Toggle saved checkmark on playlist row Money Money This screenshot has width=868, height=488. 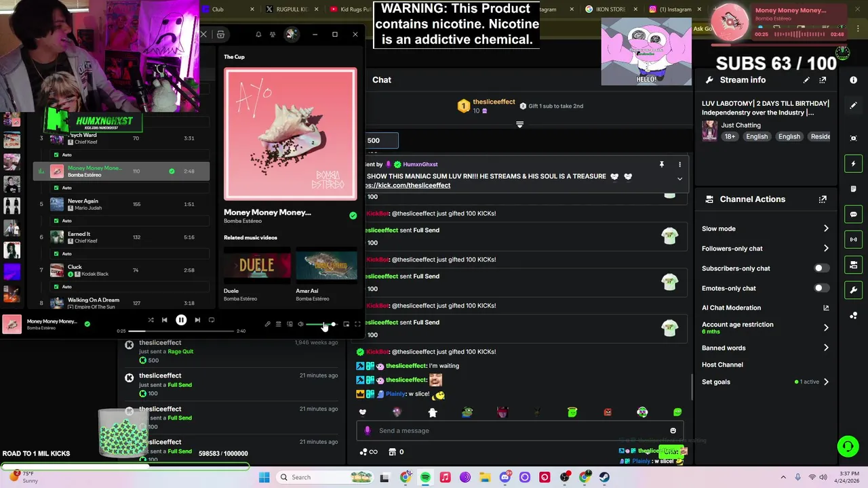pos(172,171)
